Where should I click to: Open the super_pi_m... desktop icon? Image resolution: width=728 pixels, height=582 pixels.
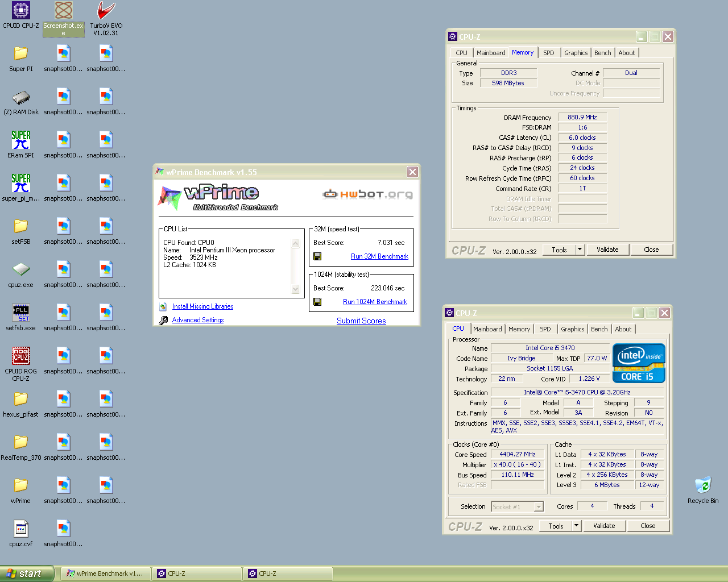[21, 188]
